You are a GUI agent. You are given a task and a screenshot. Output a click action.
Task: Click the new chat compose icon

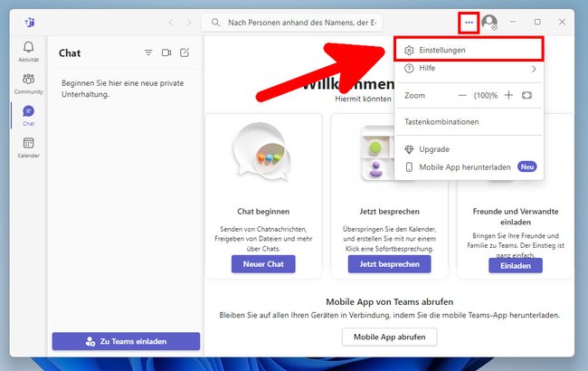(185, 52)
